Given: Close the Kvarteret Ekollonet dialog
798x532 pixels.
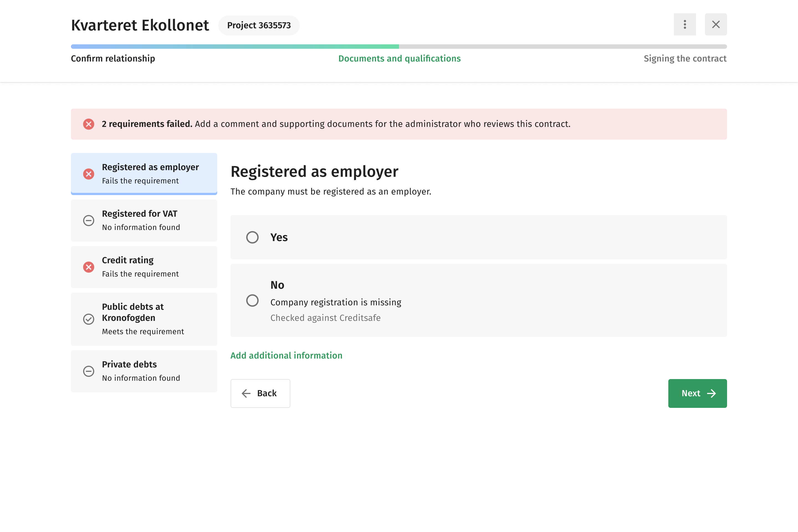Looking at the screenshot, I should (716, 24).
